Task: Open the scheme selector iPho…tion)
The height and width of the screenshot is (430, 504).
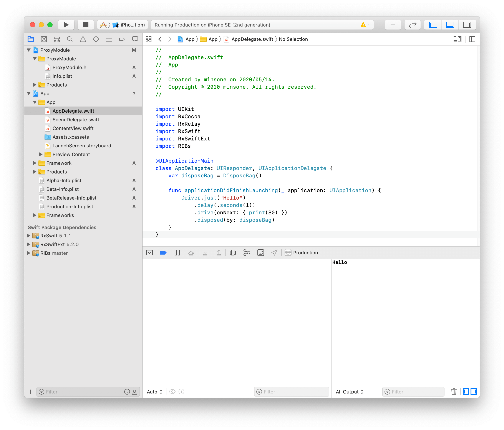Action: click(123, 25)
